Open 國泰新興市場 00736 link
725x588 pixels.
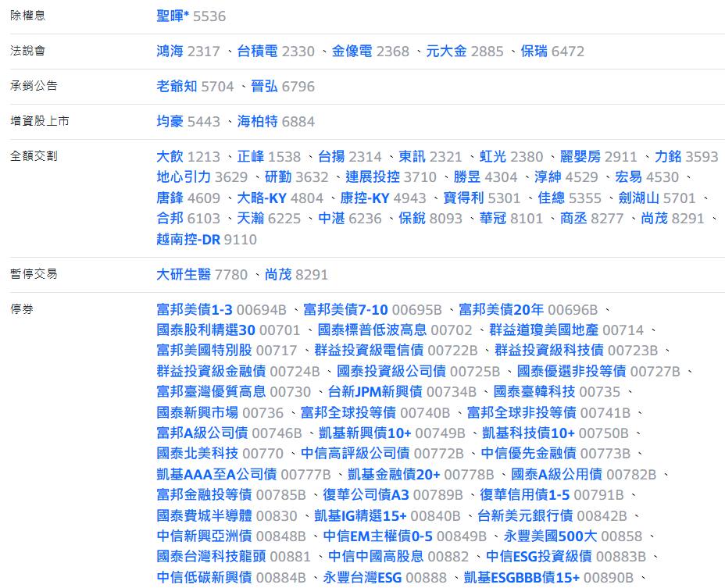coord(220,412)
